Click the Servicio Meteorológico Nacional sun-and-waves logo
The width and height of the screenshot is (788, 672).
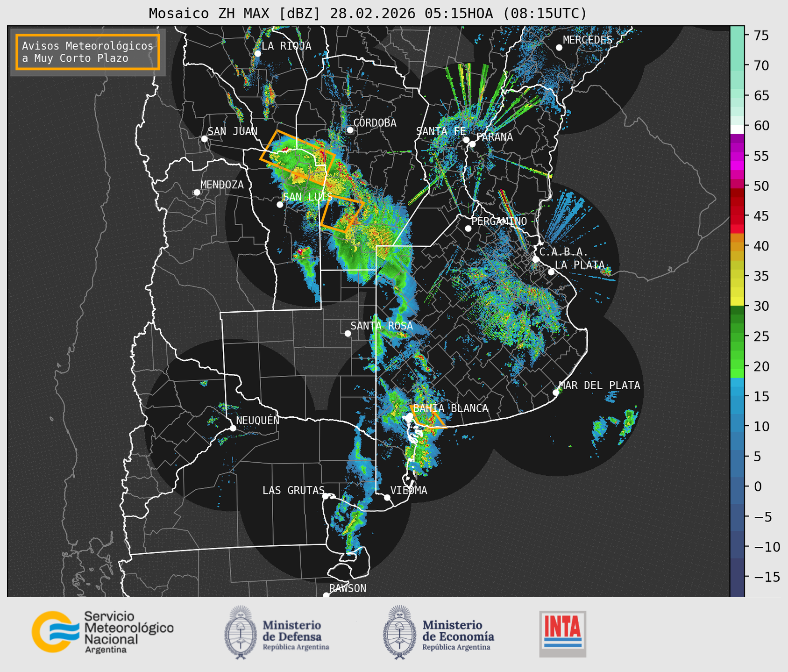coord(56,631)
